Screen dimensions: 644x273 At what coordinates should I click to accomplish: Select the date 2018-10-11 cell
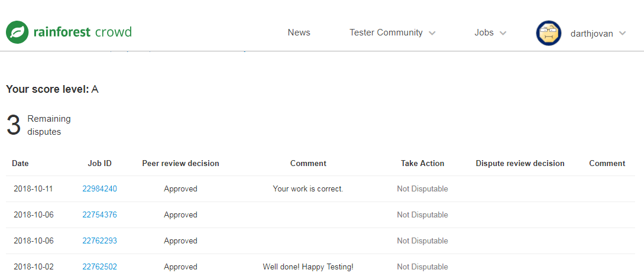pyautogui.click(x=34, y=189)
